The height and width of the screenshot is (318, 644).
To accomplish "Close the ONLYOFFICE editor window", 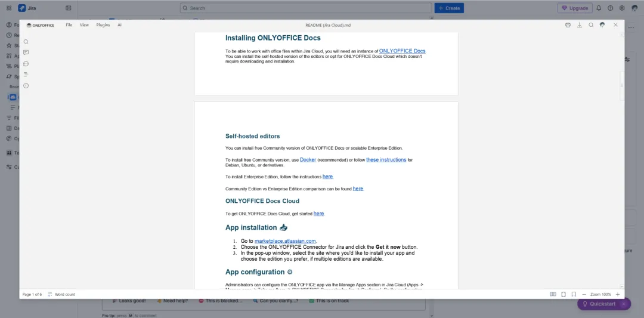I will click(615, 25).
